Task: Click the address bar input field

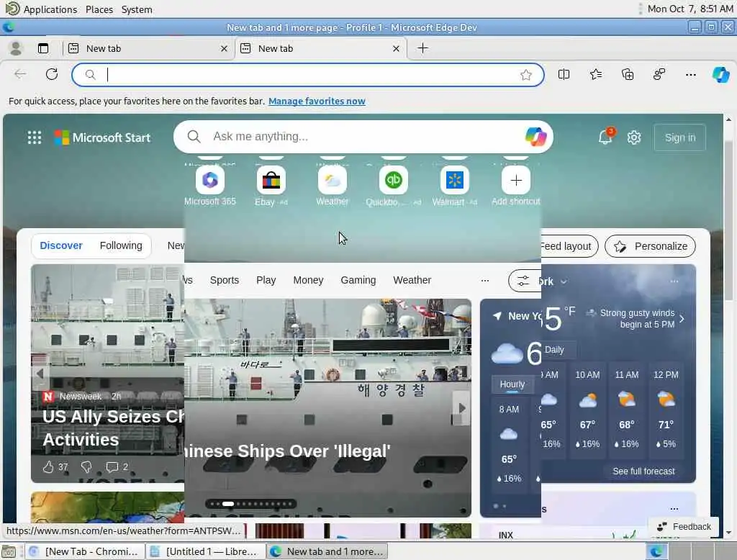Action: pyautogui.click(x=308, y=75)
